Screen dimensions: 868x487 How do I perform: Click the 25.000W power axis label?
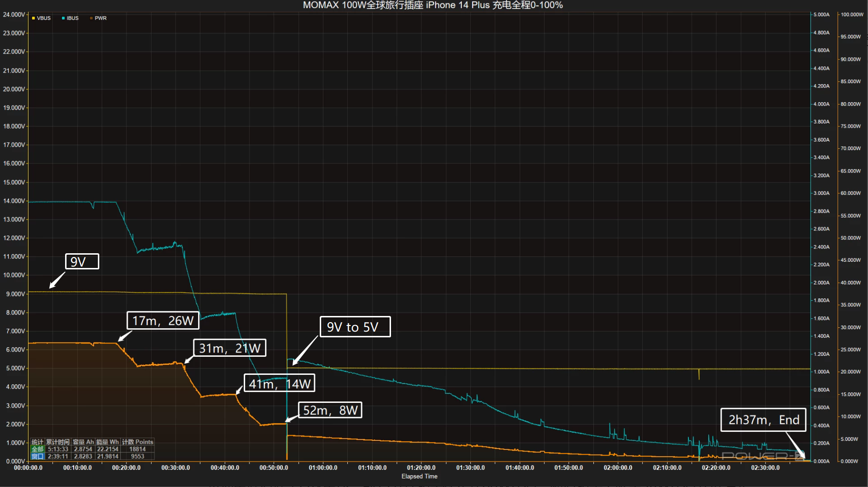coord(851,350)
